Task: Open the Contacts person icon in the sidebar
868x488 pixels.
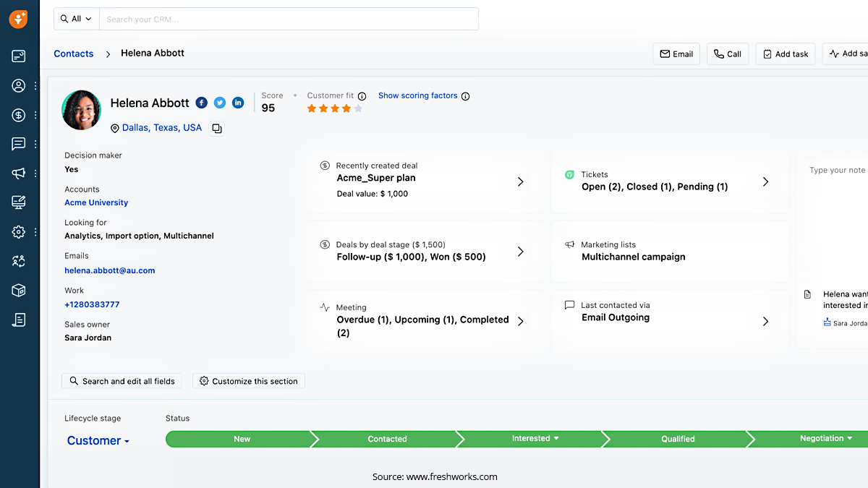Action: 19,85
